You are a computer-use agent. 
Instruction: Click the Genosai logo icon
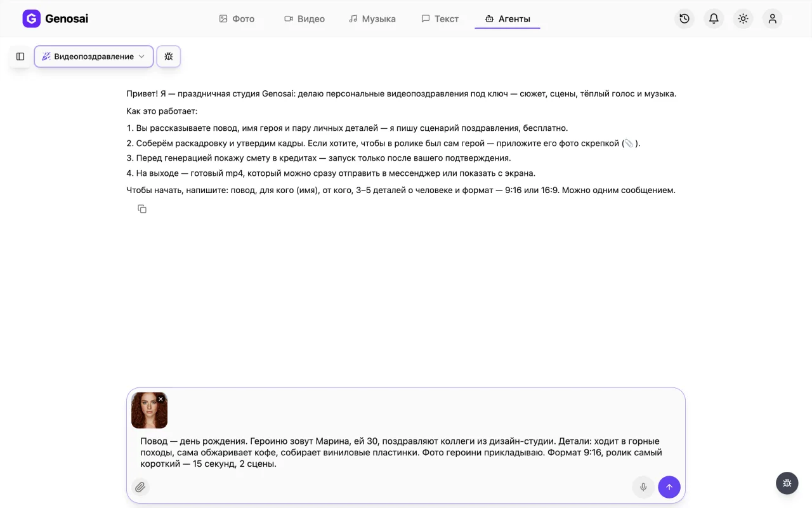[31, 18]
